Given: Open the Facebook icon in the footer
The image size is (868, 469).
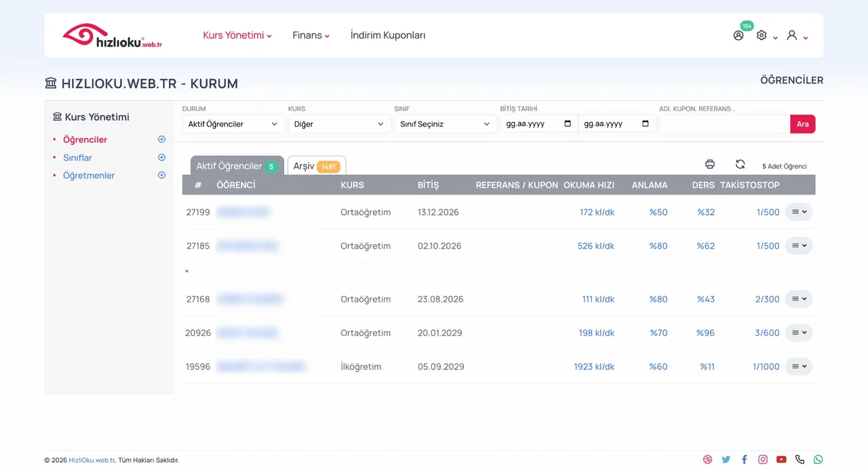Looking at the screenshot, I should [745, 460].
